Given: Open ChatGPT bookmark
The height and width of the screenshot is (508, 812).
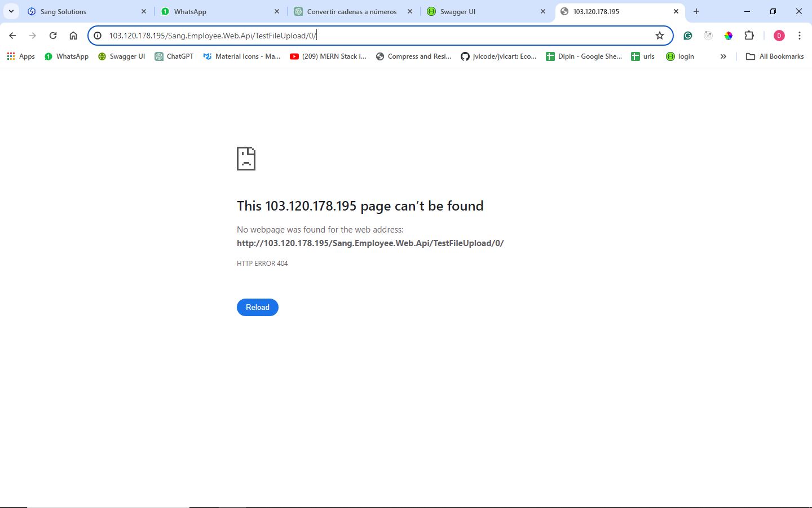Looking at the screenshot, I should click(x=174, y=56).
